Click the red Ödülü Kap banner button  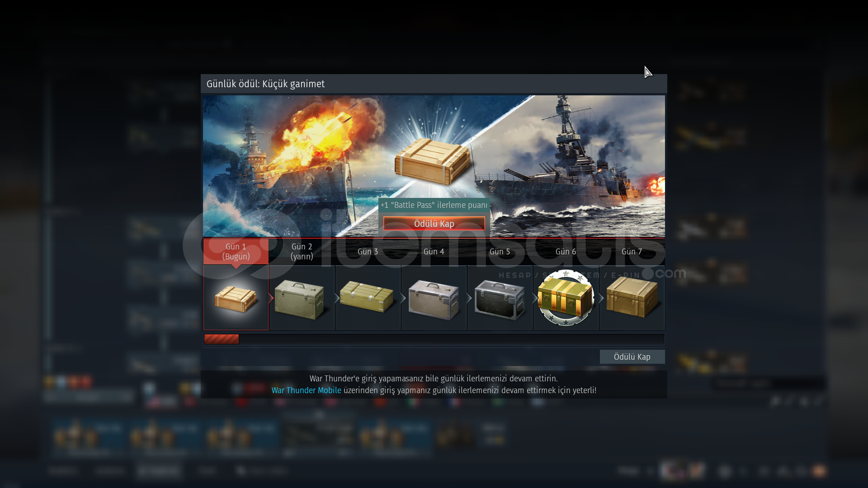[434, 224]
